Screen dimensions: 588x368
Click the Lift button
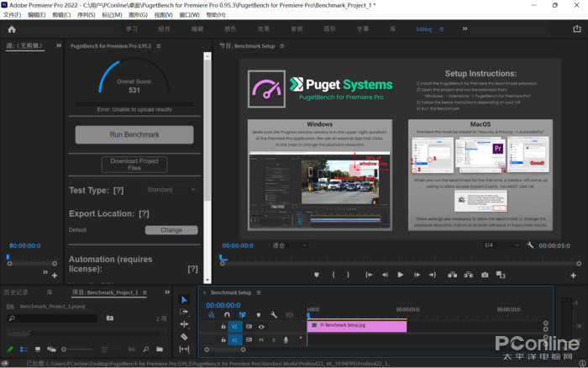pos(452,275)
